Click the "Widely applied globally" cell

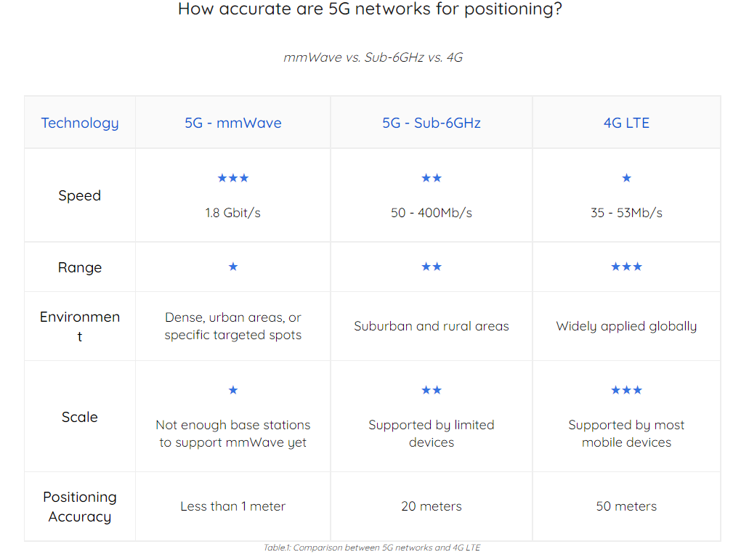[x=626, y=326]
